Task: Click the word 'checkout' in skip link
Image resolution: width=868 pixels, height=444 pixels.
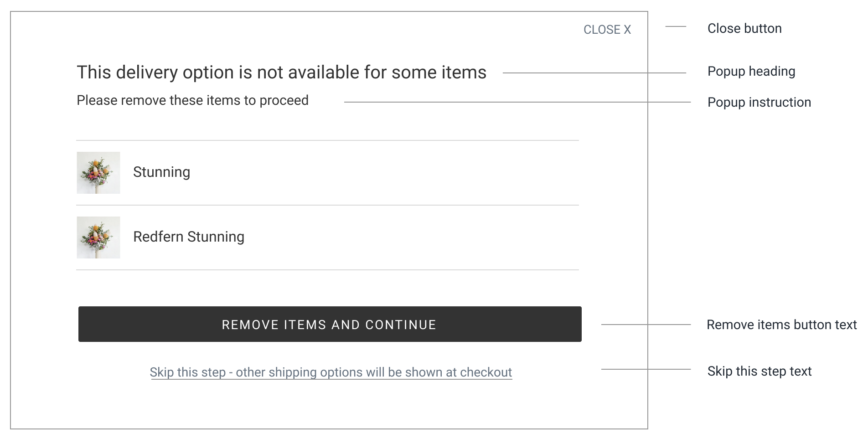Action: 486,372
